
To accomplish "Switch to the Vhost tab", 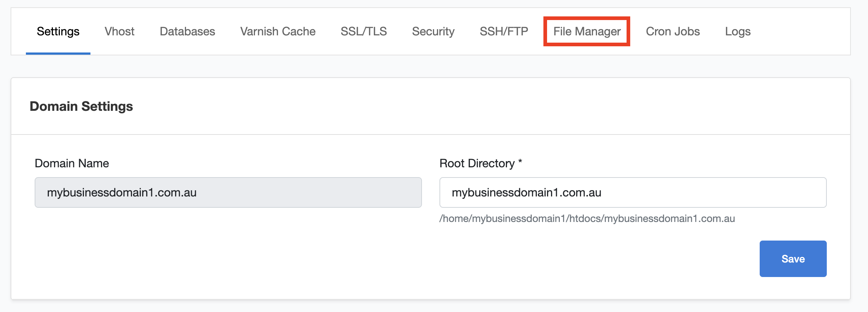I will pyautogui.click(x=119, y=31).
